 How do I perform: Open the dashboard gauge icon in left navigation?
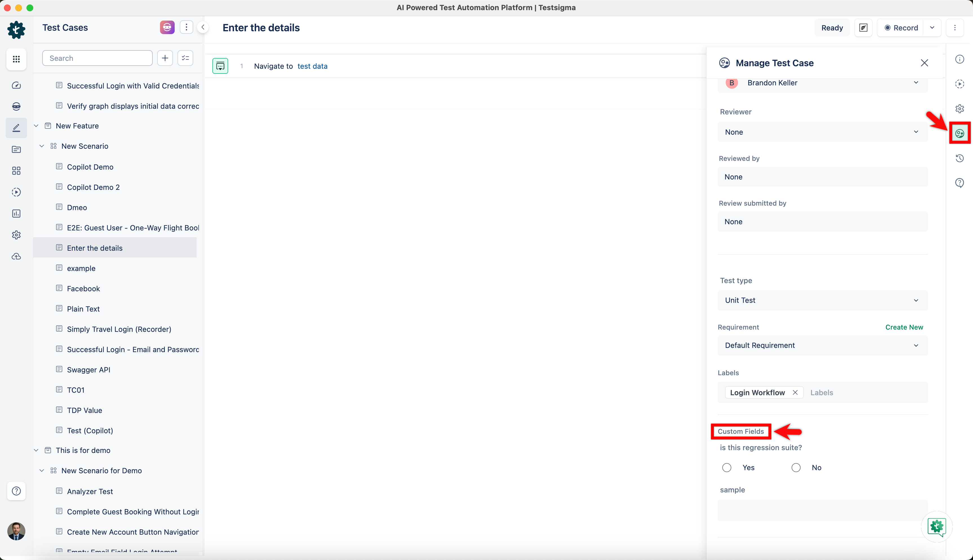pyautogui.click(x=16, y=85)
